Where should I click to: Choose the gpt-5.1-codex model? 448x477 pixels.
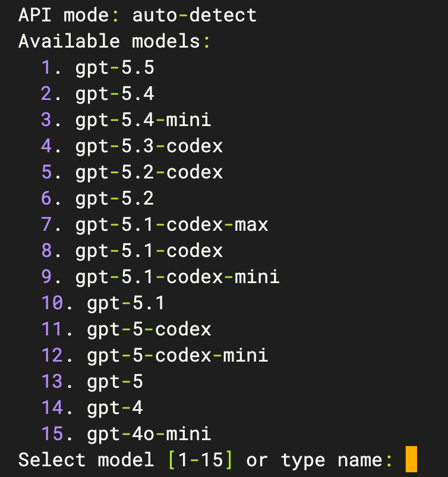tap(132, 250)
